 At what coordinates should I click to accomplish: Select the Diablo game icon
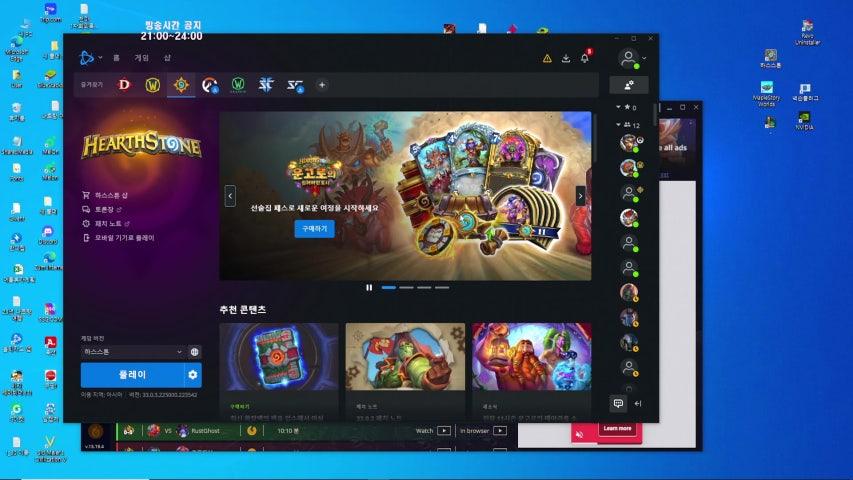pyautogui.click(x=125, y=85)
